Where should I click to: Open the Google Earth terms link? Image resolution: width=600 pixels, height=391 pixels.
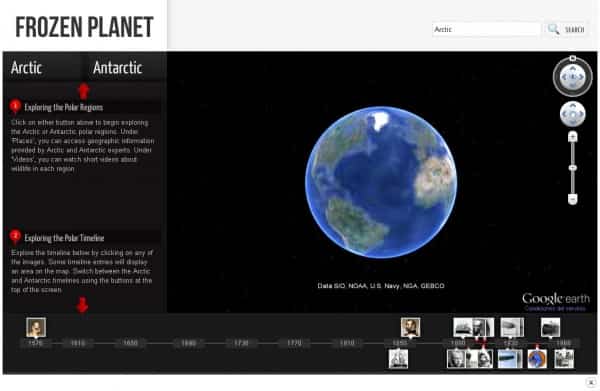tap(555, 308)
